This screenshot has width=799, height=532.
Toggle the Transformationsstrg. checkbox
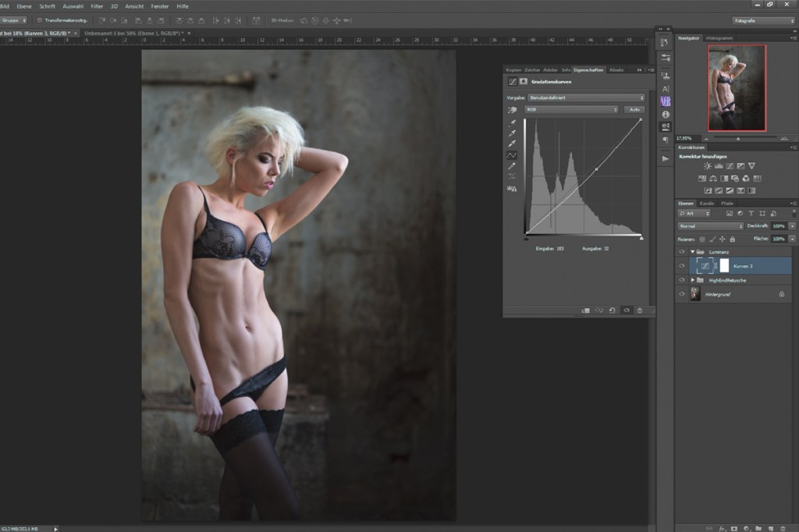pos(39,20)
